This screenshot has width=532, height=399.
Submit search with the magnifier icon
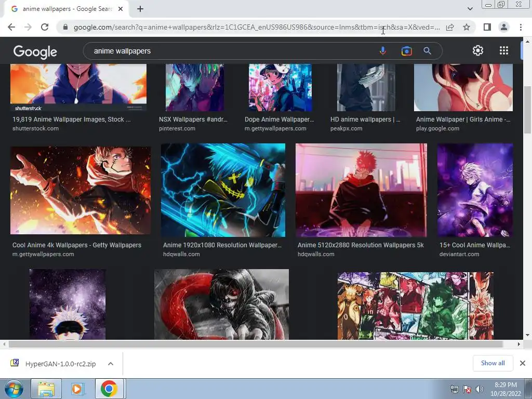[x=427, y=51]
